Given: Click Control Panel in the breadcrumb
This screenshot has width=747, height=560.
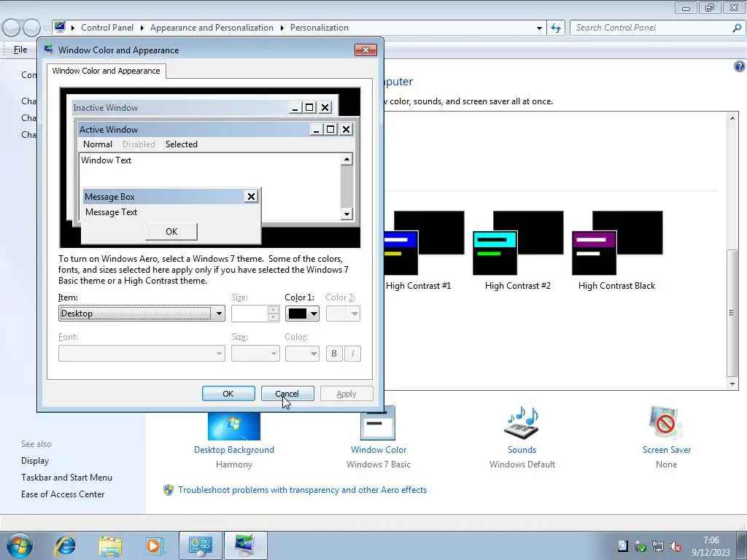Looking at the screenshot, I should coord(107,28).
